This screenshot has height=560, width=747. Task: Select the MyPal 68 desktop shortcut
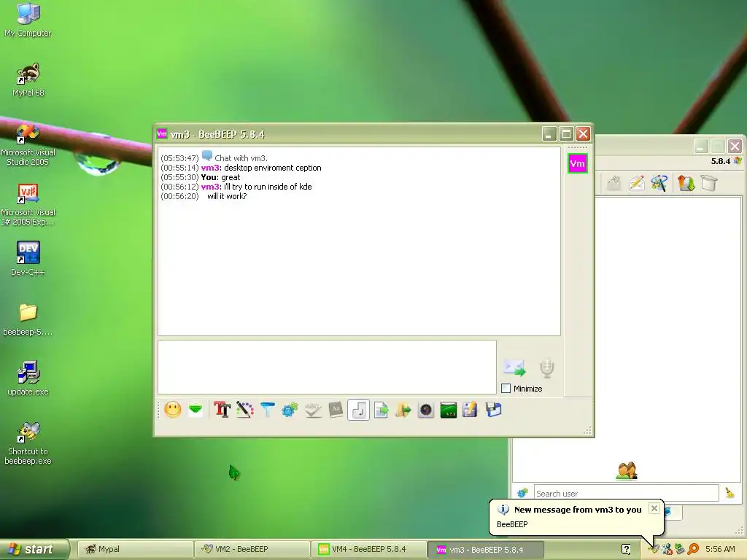28,79
